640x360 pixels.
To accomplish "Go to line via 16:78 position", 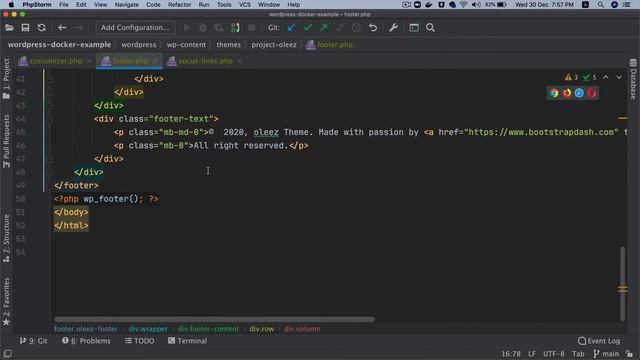I will pos(511,354).
